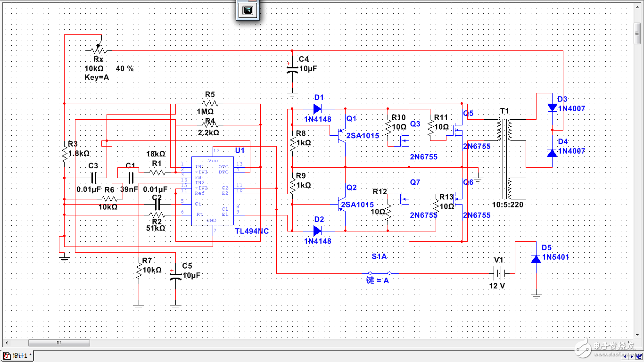This screenshot has width=644, height=362.
Task: Select diode D4 symbol
Action: pyautogui.click(x=552, y=152)
